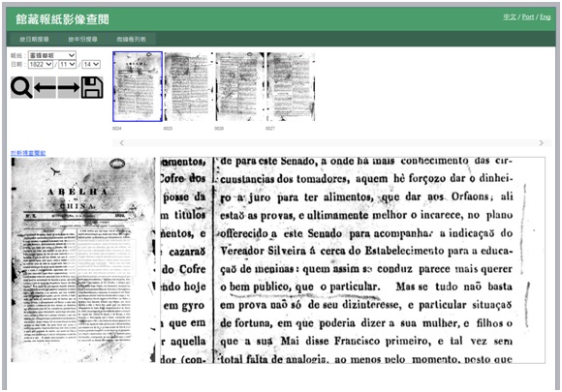Go to next page with right arrow
This screenshot has width=562, height=392.
[69, 87]
